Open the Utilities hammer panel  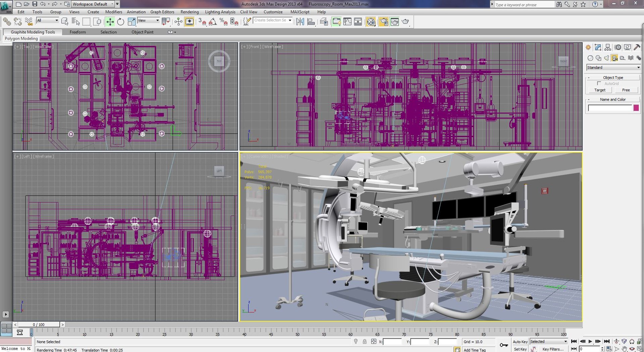[637, 47]
